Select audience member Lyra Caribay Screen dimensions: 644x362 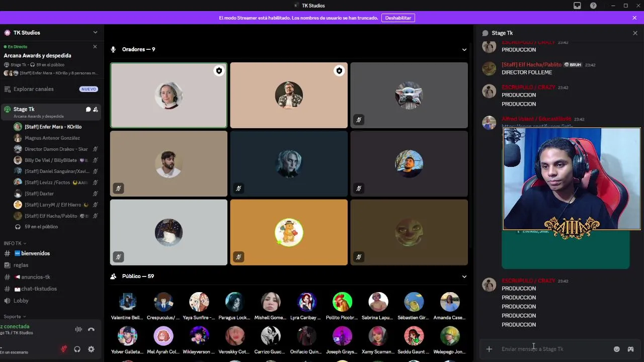[x=306, y=306]
